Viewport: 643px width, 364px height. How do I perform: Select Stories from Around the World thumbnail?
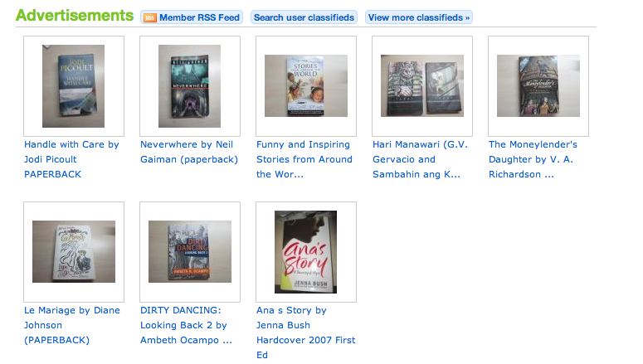[x=306, y=86]
